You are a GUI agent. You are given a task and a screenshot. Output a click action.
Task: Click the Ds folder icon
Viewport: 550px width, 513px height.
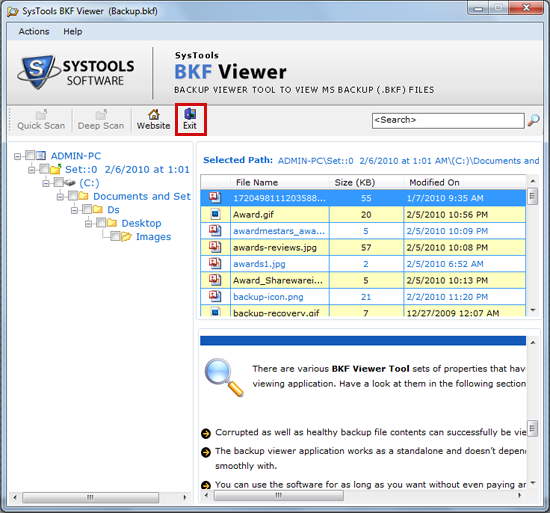pos(98,209)
